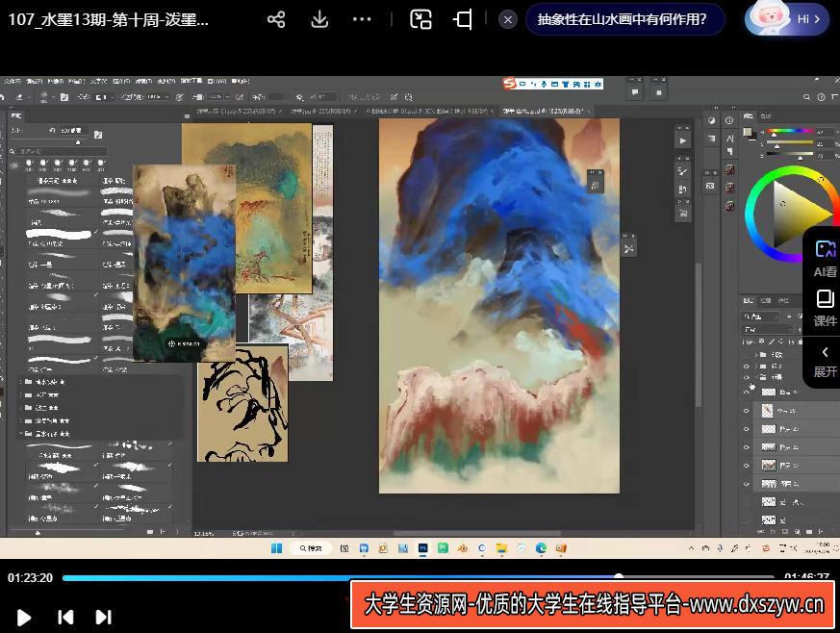Viewport: 840px width, 633px height.
Task: Create new brush group folder icon
Action: pos(150,532)
